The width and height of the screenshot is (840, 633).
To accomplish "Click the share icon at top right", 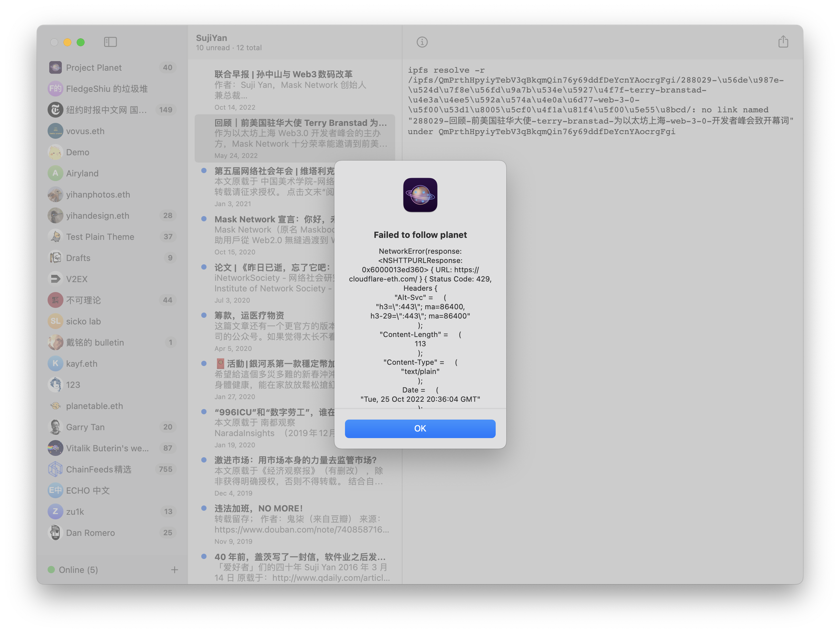I will [783, 42].
